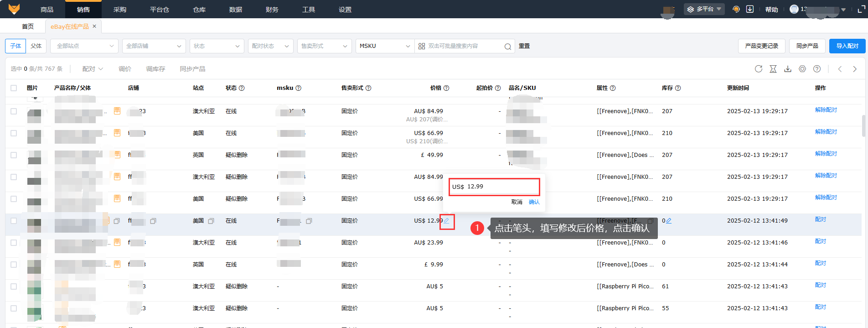Click the fox logo icon
868x328 pixels.
(x=14, y=9)
